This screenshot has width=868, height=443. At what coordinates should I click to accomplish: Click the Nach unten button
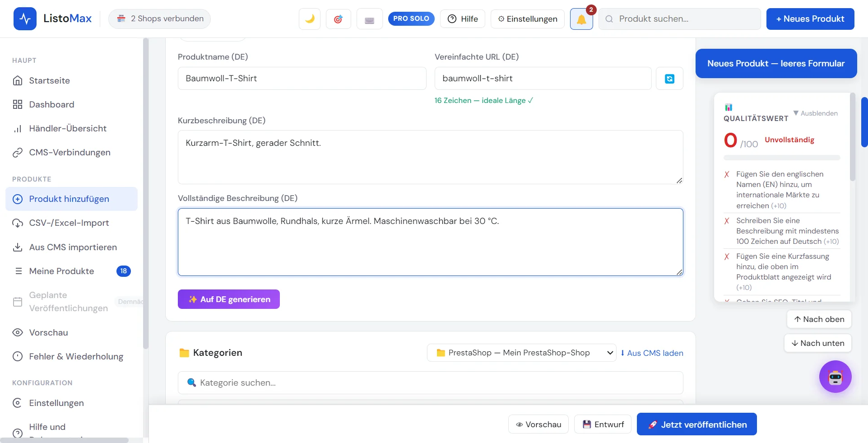point(818,343)
